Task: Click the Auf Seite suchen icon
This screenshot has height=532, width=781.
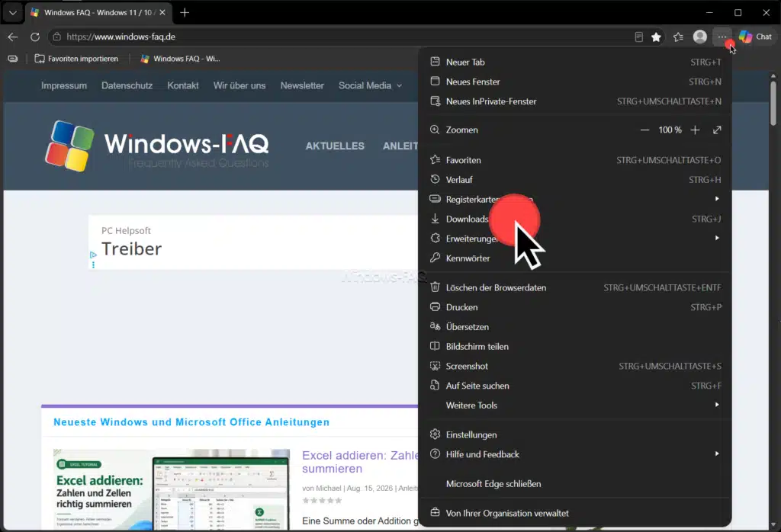Action: tap(435, 385)
